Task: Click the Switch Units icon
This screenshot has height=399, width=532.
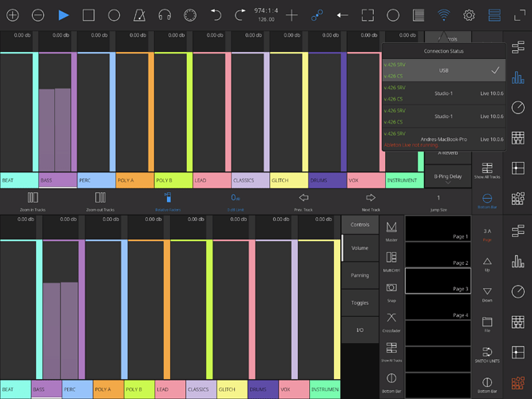Action: [487, 354]
